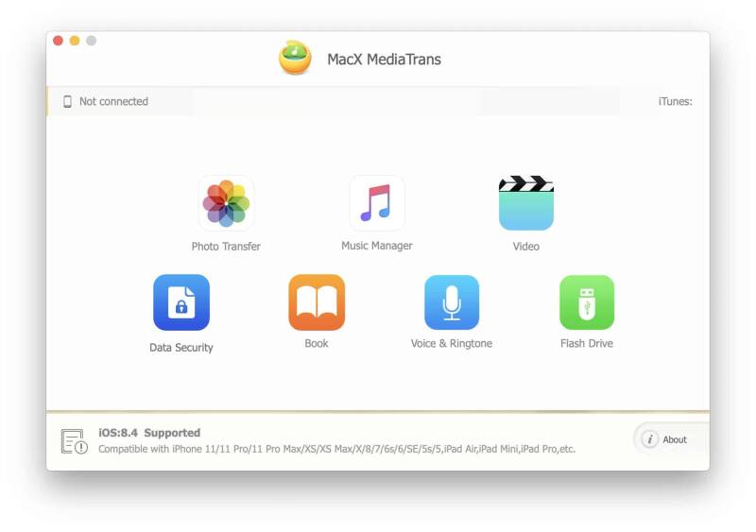The height and width of the screenshot is (532, 756).
Task: Click the iOS:8.4 Supported text
Action: (x=149, y=433)
